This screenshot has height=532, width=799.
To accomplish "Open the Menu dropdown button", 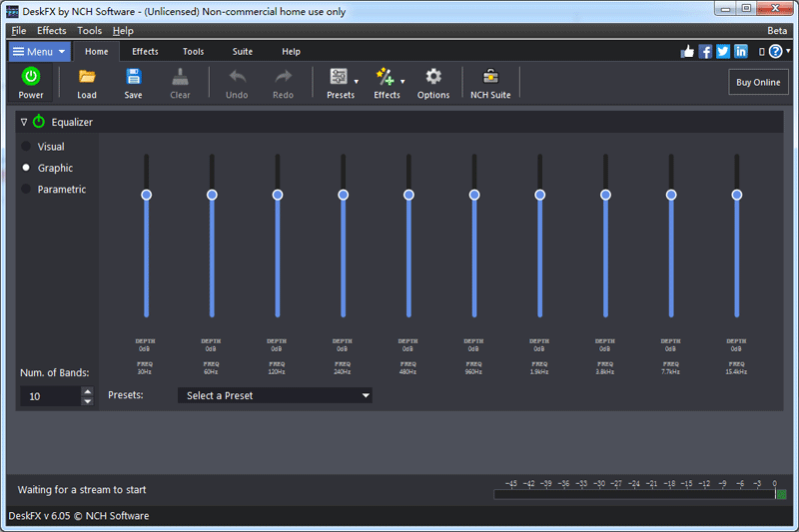I will (39, 52).
